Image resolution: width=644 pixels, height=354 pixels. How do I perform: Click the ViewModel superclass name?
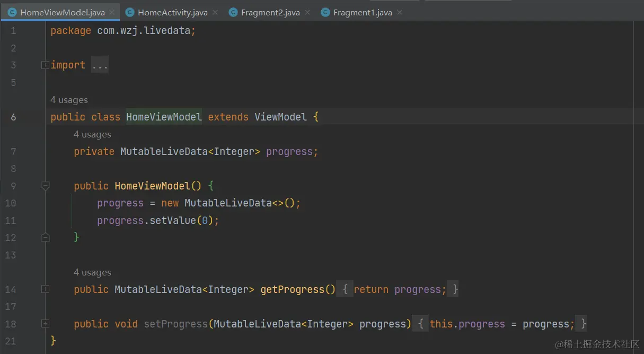click(x=280, y=117)
